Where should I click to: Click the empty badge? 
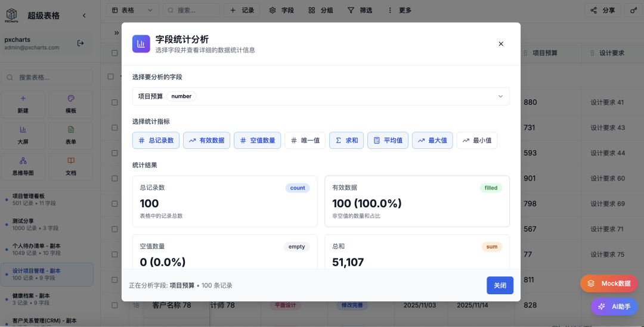296,247
